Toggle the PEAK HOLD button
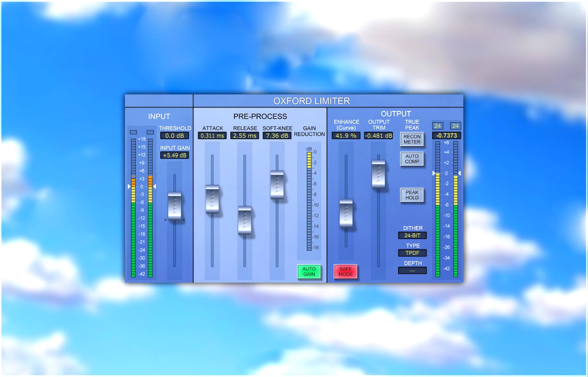The height and width of the screenshot is (377, 588). pos(412,195)
